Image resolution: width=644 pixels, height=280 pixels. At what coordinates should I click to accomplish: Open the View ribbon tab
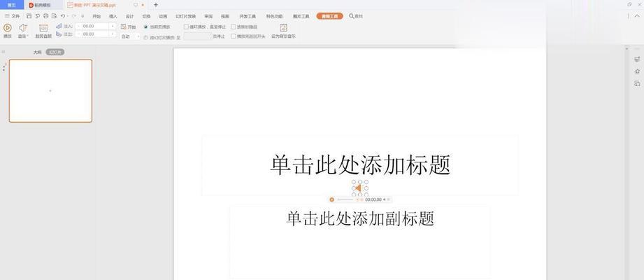point(225,16)
